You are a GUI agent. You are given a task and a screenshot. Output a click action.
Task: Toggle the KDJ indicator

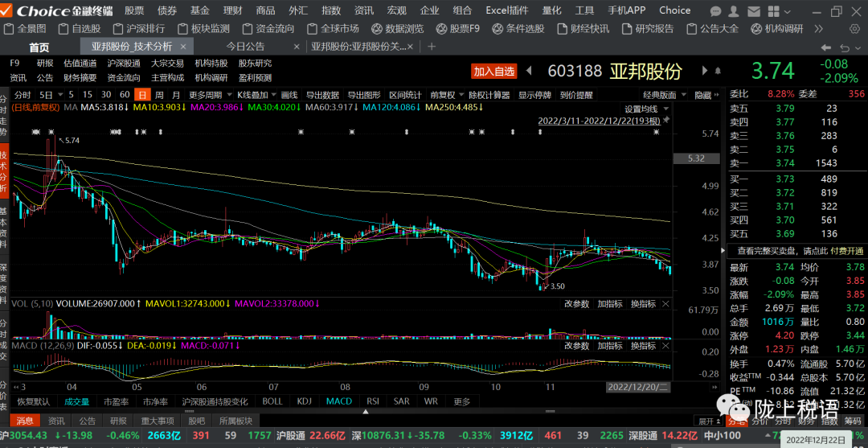click(x=305, y=401)
